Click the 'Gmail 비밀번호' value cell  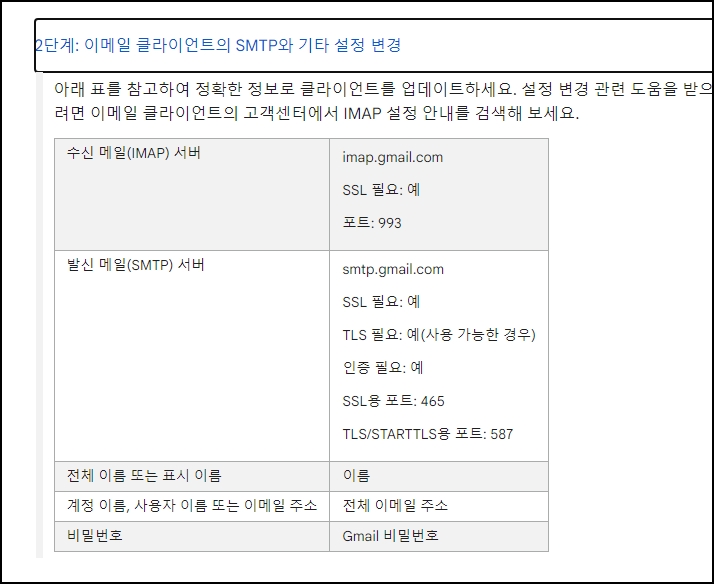439,536
